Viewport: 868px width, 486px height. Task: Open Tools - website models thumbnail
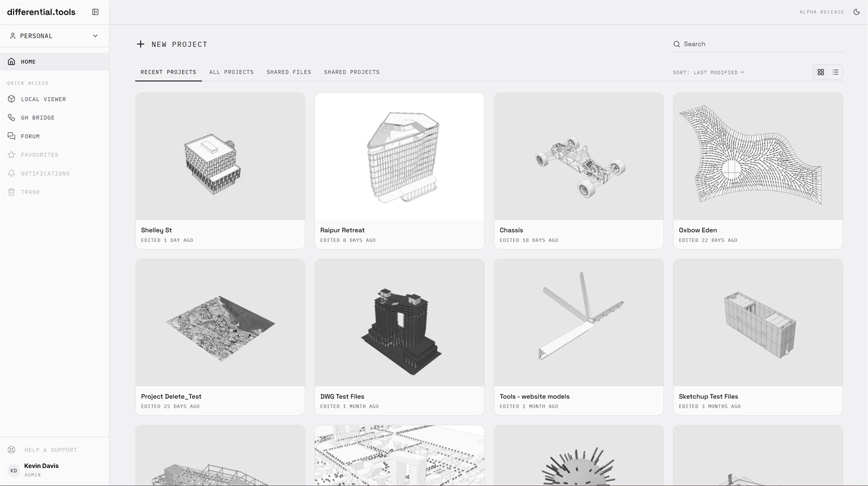click(579, 323)
